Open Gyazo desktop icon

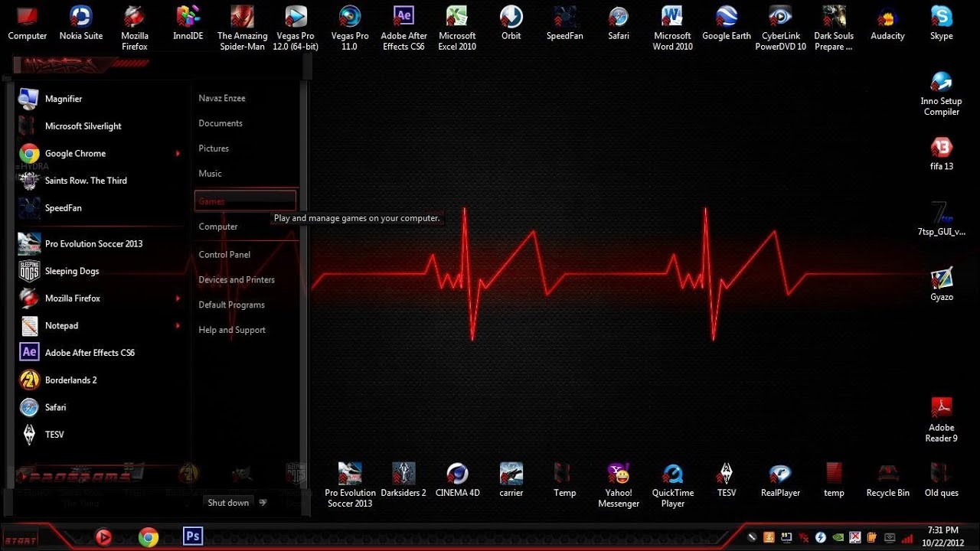[942, 284]
